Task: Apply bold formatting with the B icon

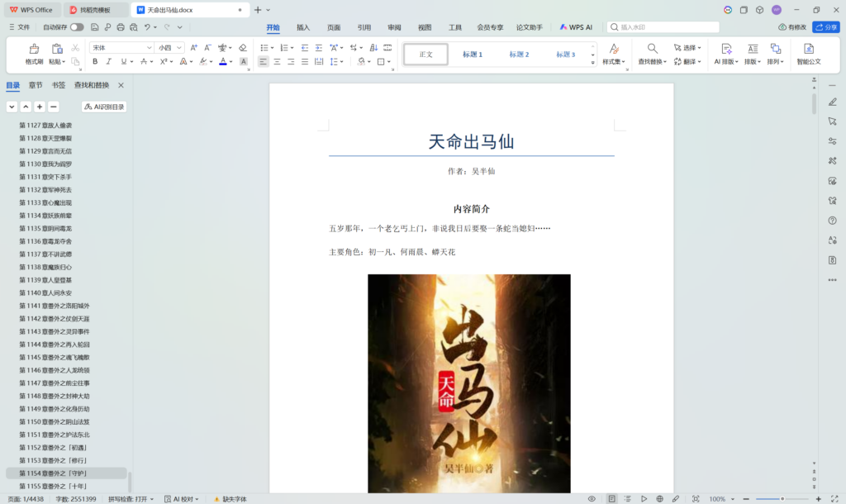Action: pos(95,62)
